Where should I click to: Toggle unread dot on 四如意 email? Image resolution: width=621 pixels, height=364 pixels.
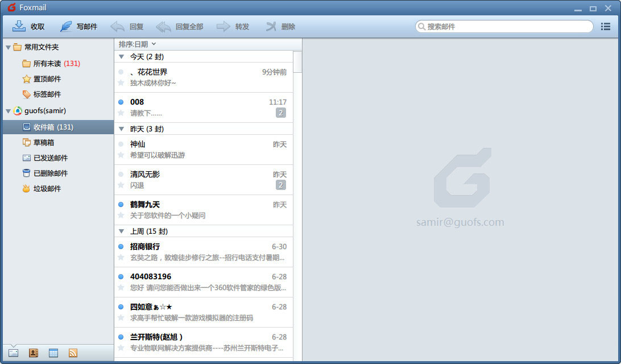[121, 307]
